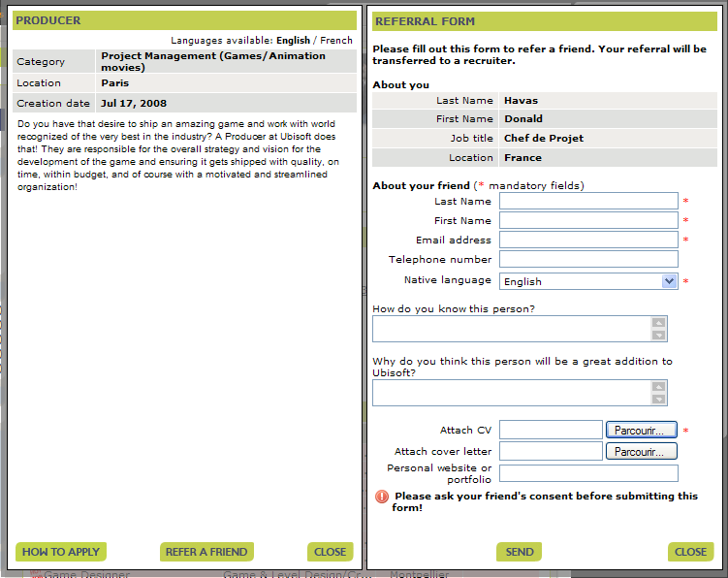
Task: Browse for cover letter with Parcourir button
Action: tap(641, 451)
